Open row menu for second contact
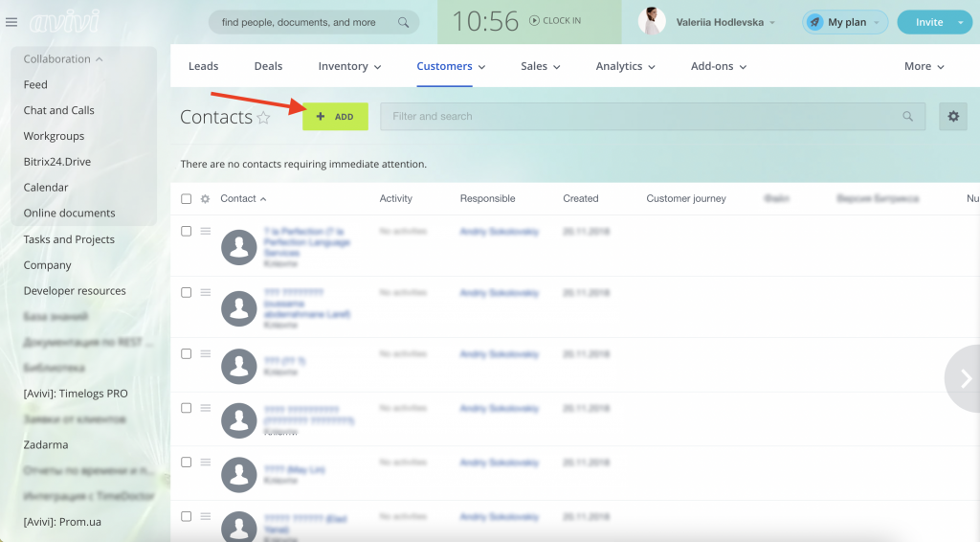Screen dimensions: 980x542 point(205,293)
